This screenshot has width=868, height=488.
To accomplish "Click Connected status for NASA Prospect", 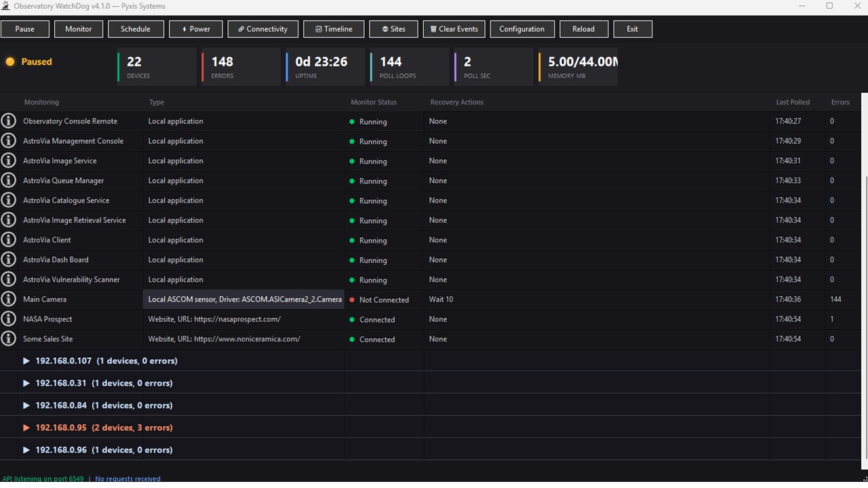I will [377, 320].
